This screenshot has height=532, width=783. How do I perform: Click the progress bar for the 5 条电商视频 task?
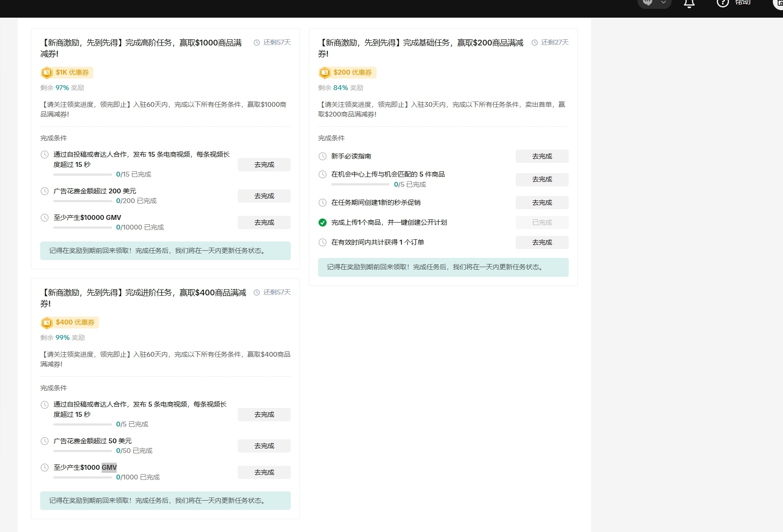pos(83,424)
